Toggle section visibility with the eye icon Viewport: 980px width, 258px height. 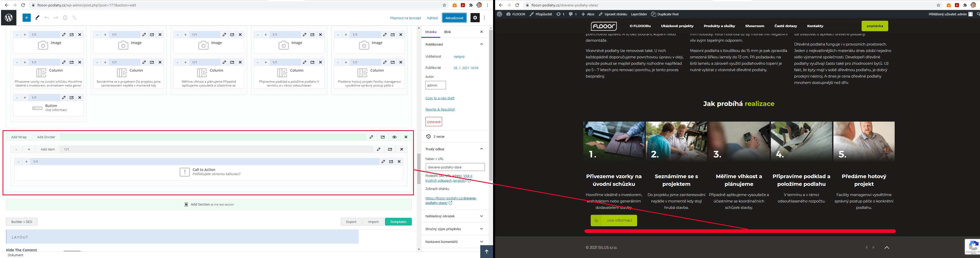[x=394, y=137]
